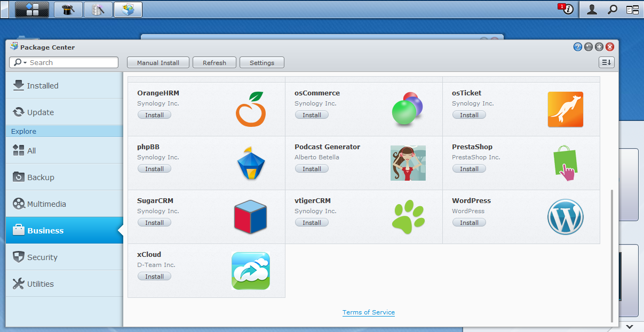Open the desktop search magnifier icon
This screenshot has height=332, width=644.
pos(613,10)
